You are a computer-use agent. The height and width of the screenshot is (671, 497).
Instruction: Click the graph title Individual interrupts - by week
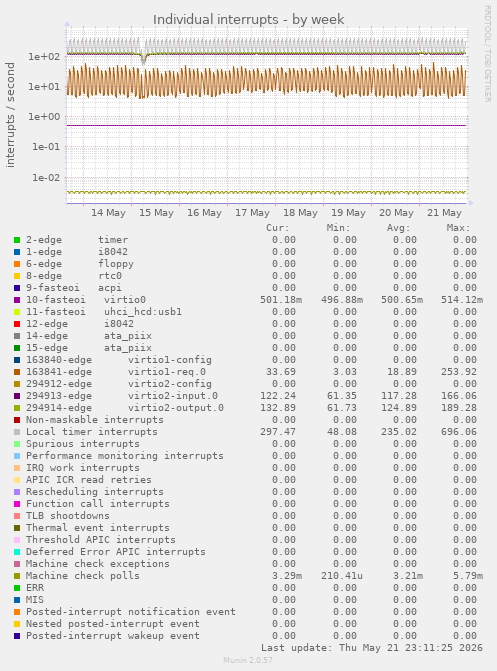[x=248, y=19]
